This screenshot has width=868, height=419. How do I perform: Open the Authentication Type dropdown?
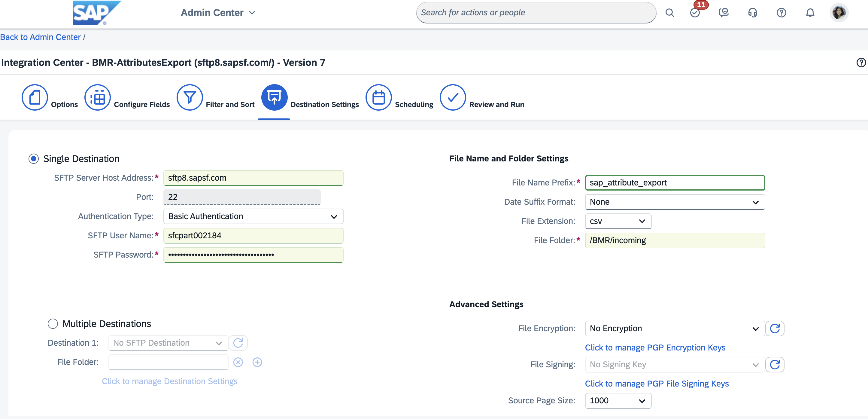[x=253, y=216]
